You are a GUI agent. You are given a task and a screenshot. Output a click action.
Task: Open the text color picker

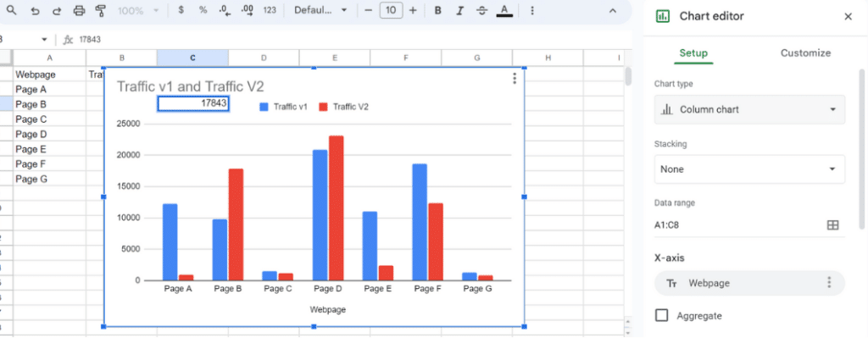click(x=504, y=10)
